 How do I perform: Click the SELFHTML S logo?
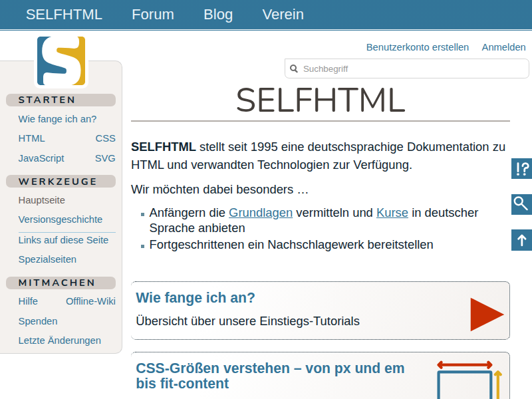tap(61, 61)
